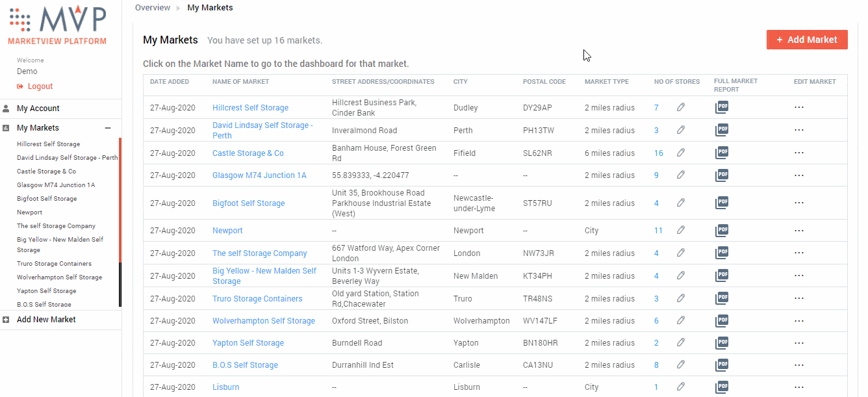This screenshot has width=868, height=397.
Task: Sort by the Date Added column header
Action: coord(170,82)
